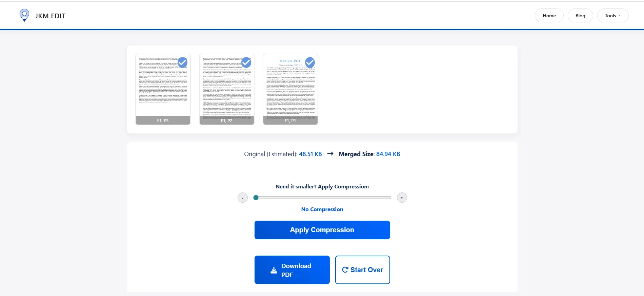Increase compression with the plus button

(402, 198)
